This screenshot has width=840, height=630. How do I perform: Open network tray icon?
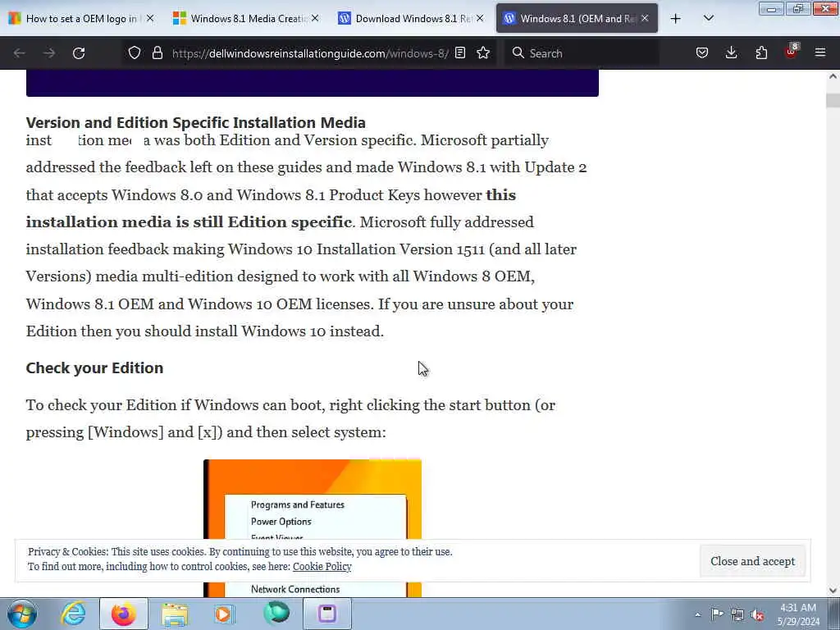pyautogui.click(x=737, y=614)
